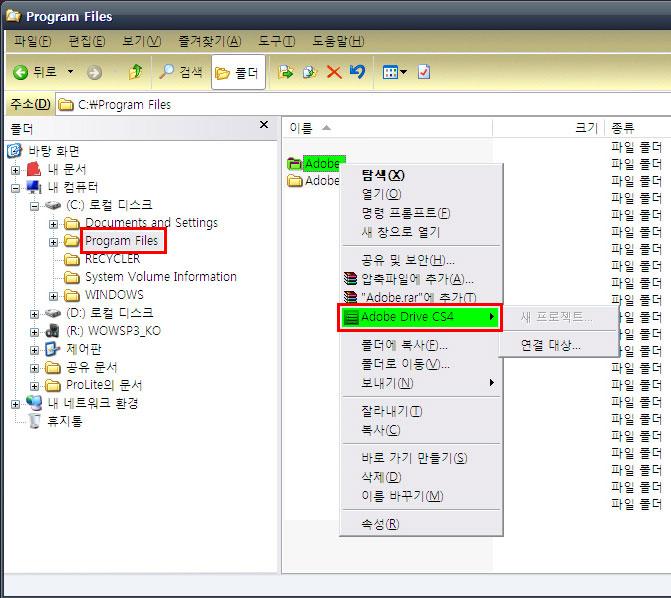The width and height of the screenshot is (671, 598).
Task: Choose 새 창으로 열기 in context menu
Action: point(421,232)
